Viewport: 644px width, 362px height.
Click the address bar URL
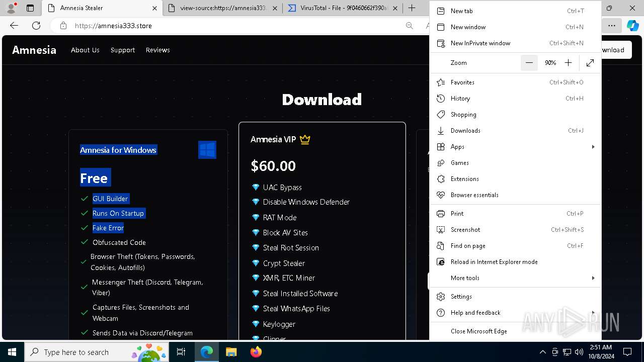tap(113, 26)
